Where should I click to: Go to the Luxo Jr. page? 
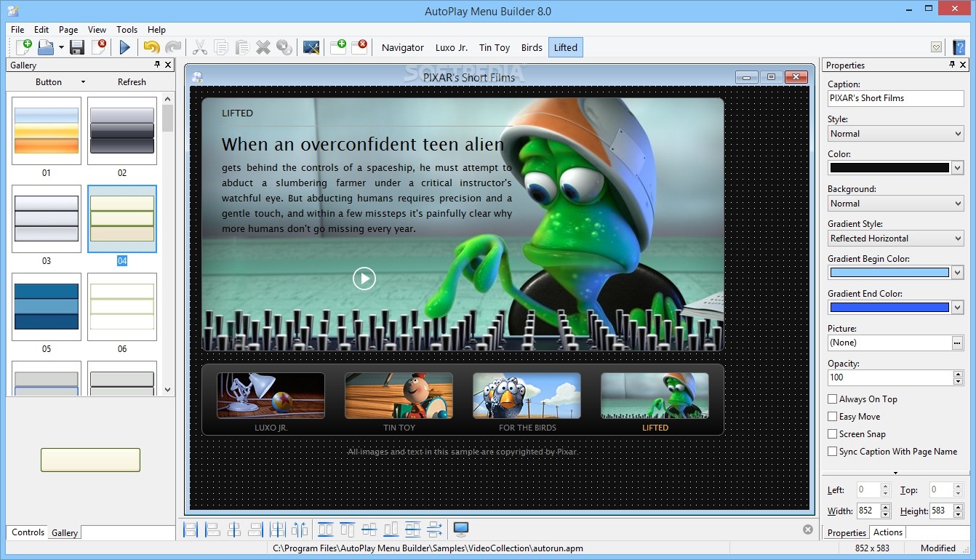pyautogui.click(x=452, y=48)
